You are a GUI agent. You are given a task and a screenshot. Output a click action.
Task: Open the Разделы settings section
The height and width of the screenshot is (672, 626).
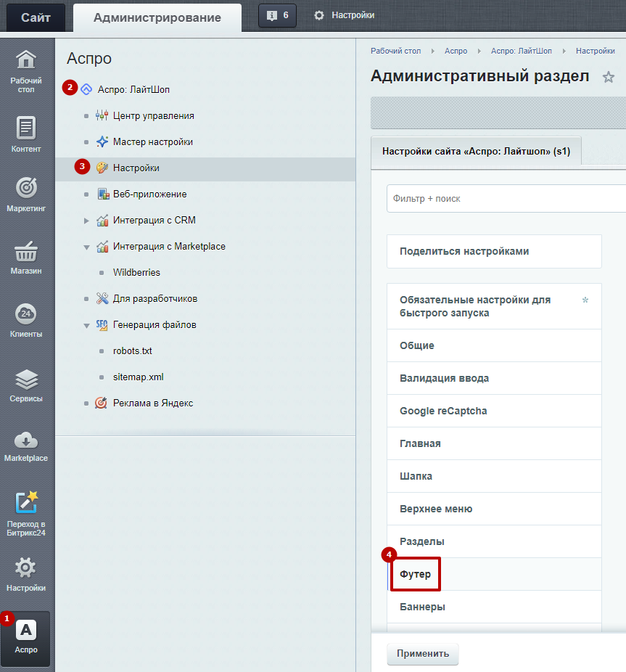[494, 541]
